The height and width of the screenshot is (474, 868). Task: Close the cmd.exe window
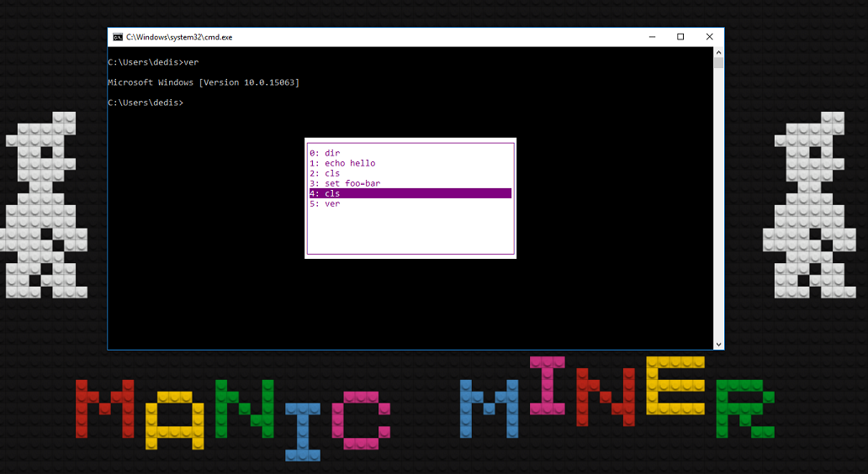point(709,37)
